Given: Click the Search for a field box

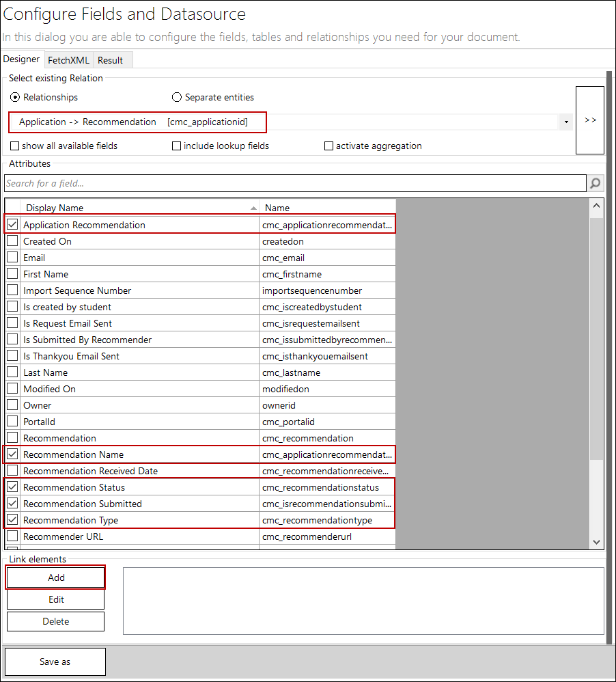Looking at the screenshot, I should pyautogui.click(x=294, y=183).
